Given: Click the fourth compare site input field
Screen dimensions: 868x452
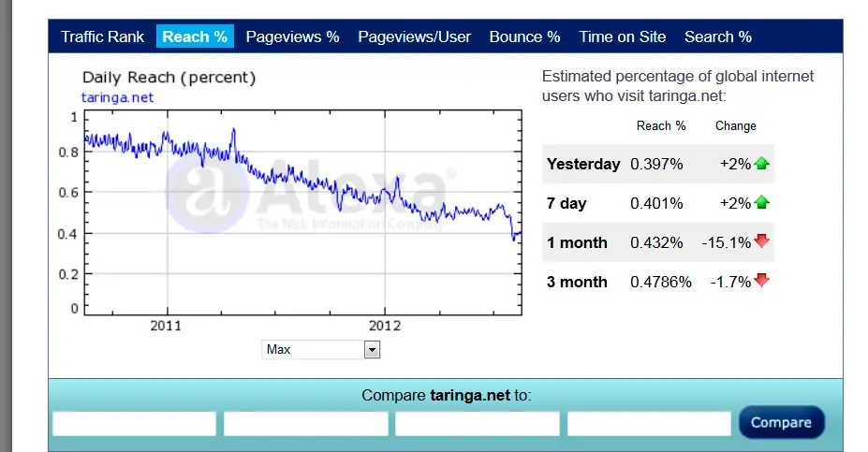Looking at the screenshot, I should click(649, 424).
